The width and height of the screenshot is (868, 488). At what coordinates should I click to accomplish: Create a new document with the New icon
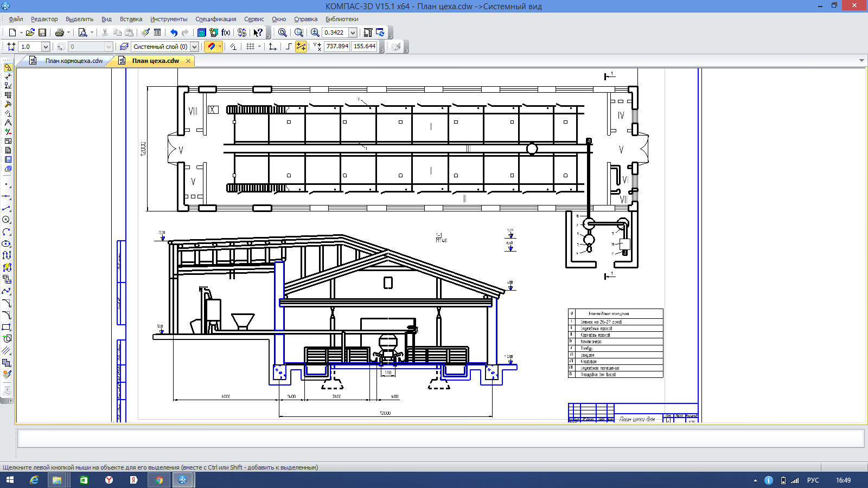(x=12, y=33)
